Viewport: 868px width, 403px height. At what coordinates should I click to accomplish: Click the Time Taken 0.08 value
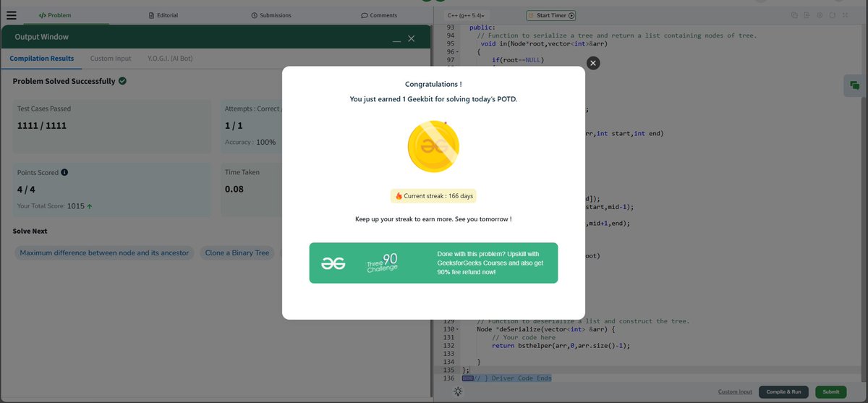coord(234,189)
